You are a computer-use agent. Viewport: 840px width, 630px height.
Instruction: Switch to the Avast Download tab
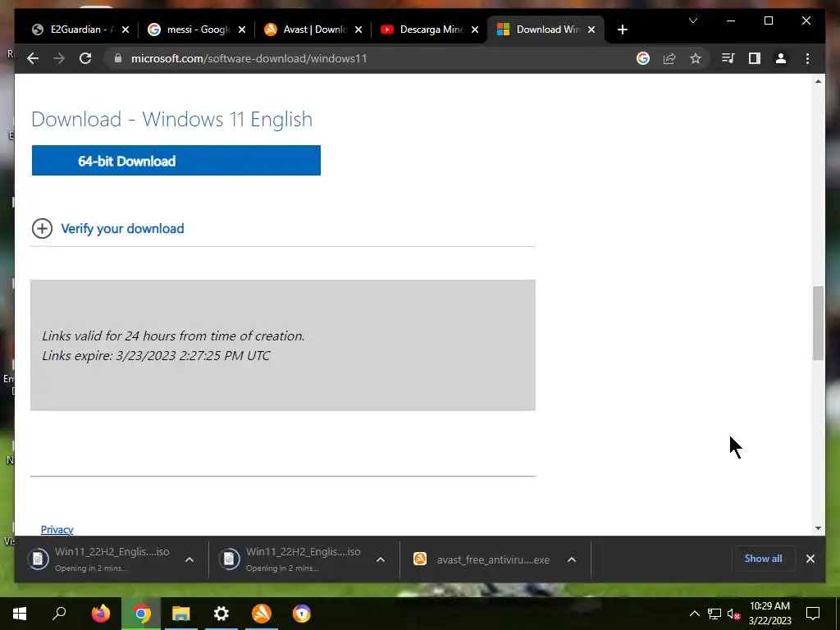click(314, 30)
